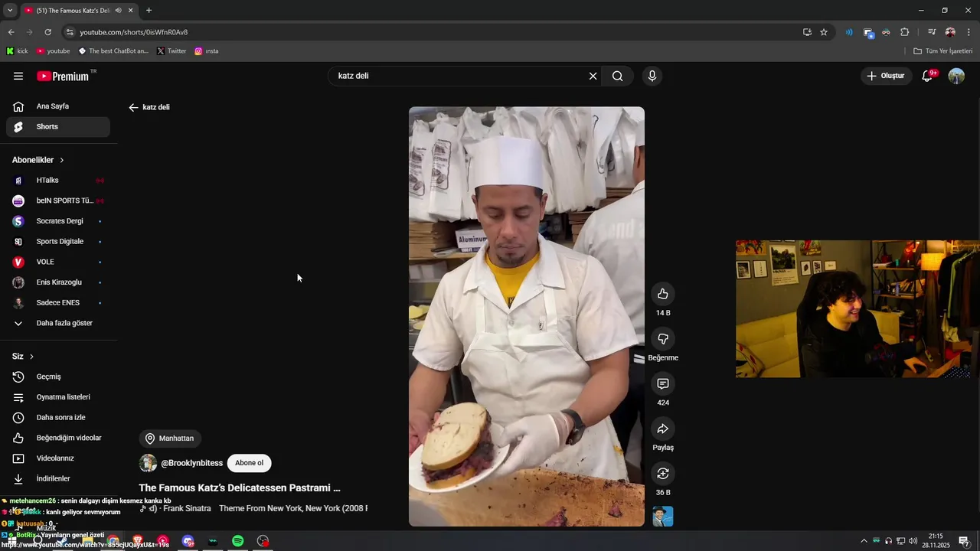
Task: Bookmark this page with the star
Action: [824, 32]
